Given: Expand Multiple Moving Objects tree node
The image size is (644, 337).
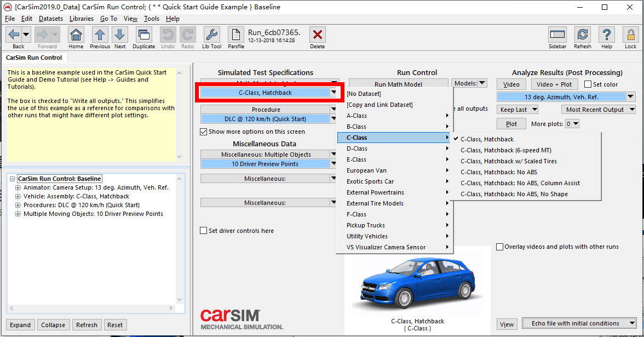Looking at the screenshot, I should coord(18,214).
